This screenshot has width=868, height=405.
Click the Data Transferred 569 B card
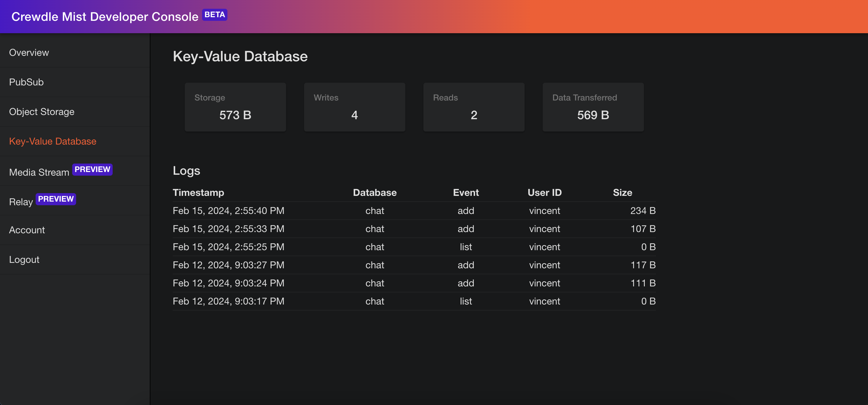593,107
